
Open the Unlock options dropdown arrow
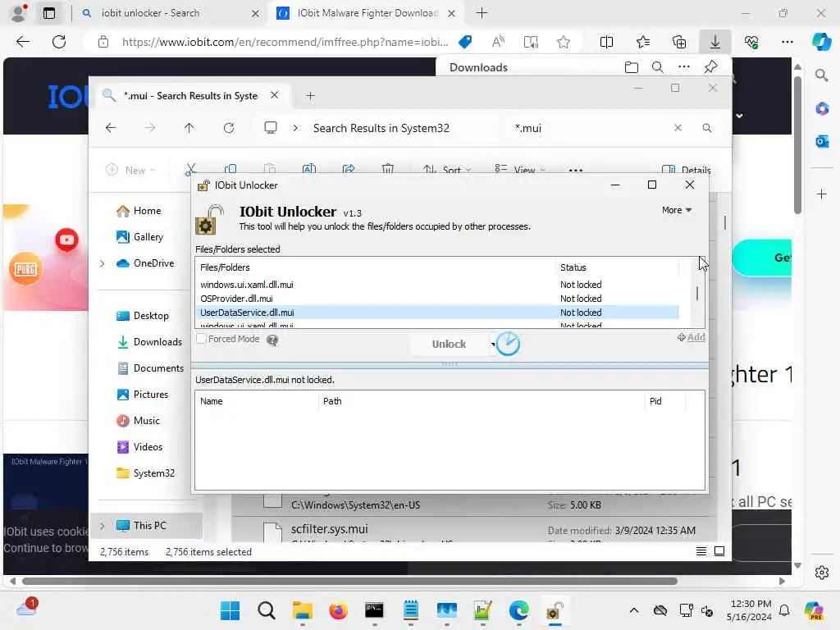(492, 344)
